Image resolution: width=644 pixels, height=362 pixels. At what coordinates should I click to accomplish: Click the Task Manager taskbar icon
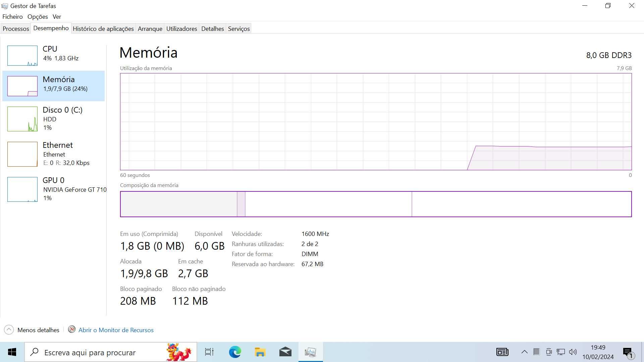coord(311,352)
